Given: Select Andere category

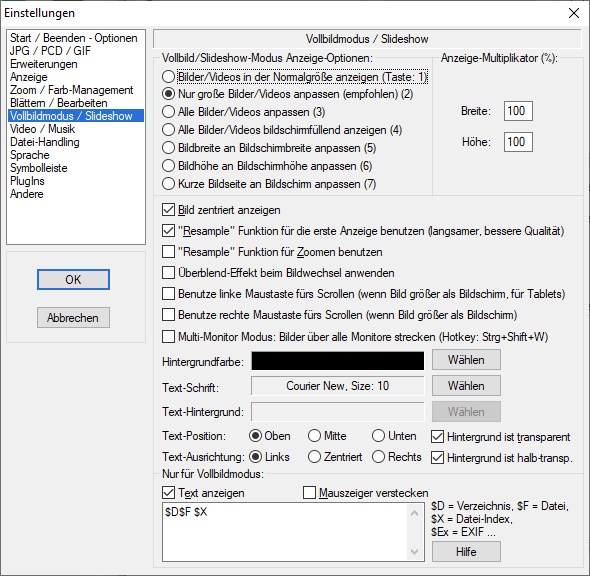Looking at the screenshot, I should click(27, 194).
